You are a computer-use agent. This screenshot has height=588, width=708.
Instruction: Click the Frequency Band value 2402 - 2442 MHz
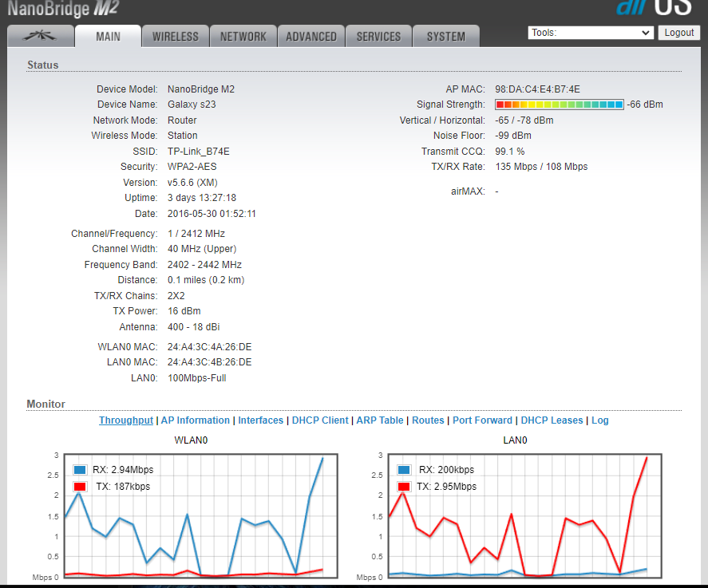click(204, 264)
